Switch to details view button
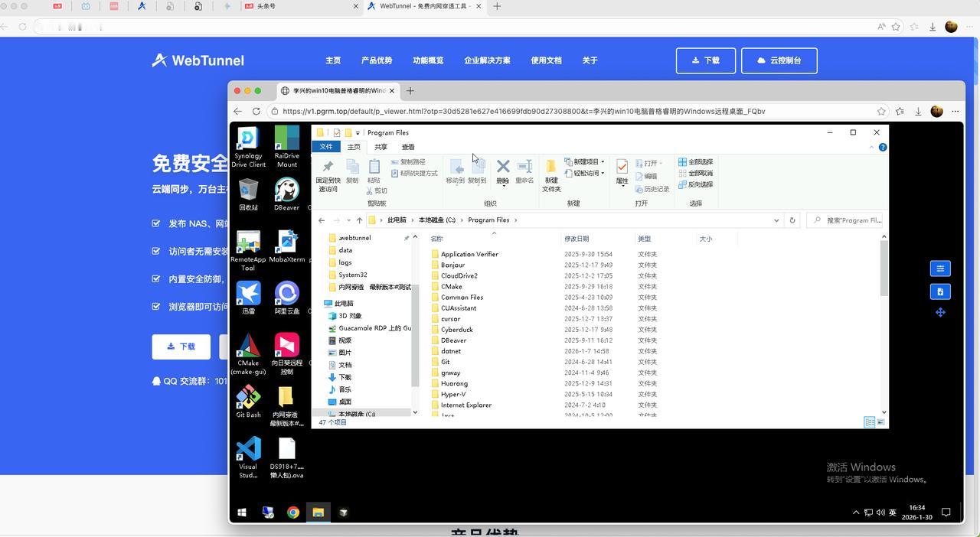Viewport: 980px width, 537px height. point(870,422)
